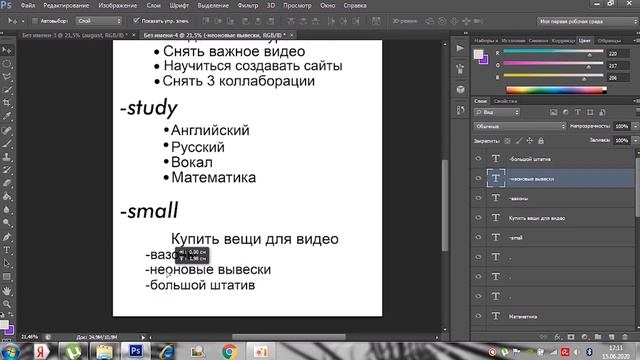
Task: Select the Path Selection tool
Action: click(x=7, y=263)
